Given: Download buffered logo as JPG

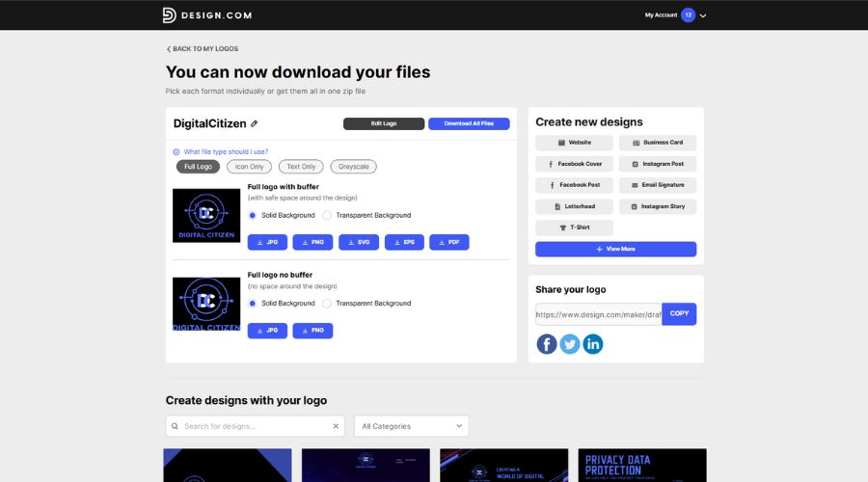Looking at the screenshot, I should click(x=267, y=242).
